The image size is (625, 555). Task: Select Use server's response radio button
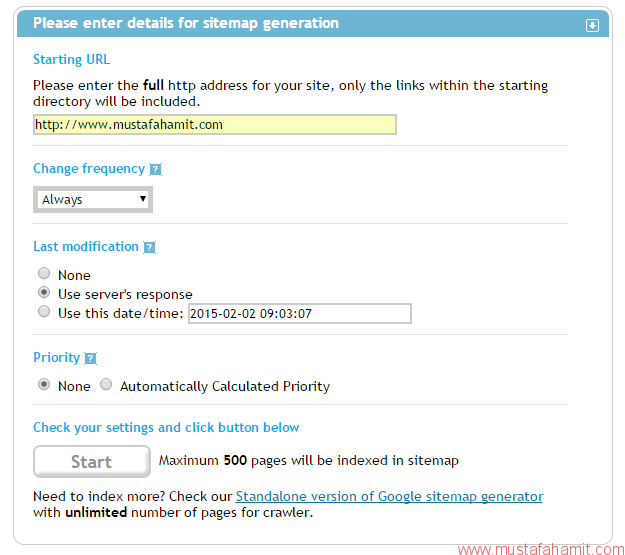44,293
